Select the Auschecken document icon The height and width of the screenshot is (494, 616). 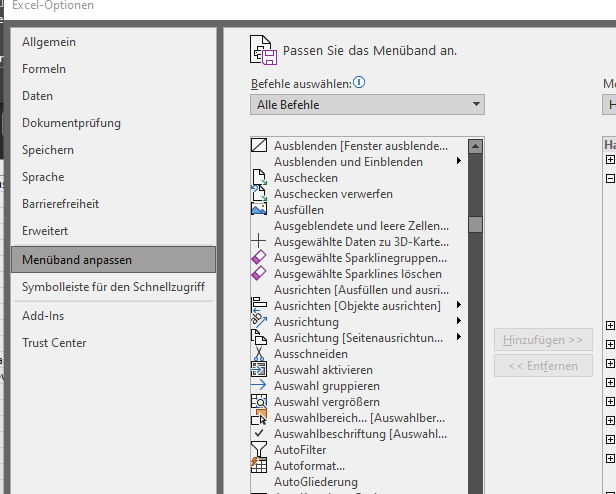(x=259, y=177)
